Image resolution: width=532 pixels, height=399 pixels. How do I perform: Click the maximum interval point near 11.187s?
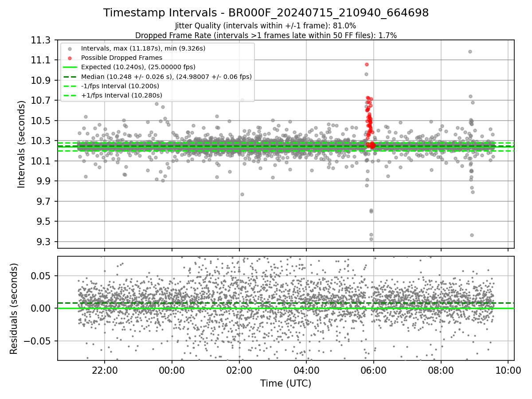(470, 51)
